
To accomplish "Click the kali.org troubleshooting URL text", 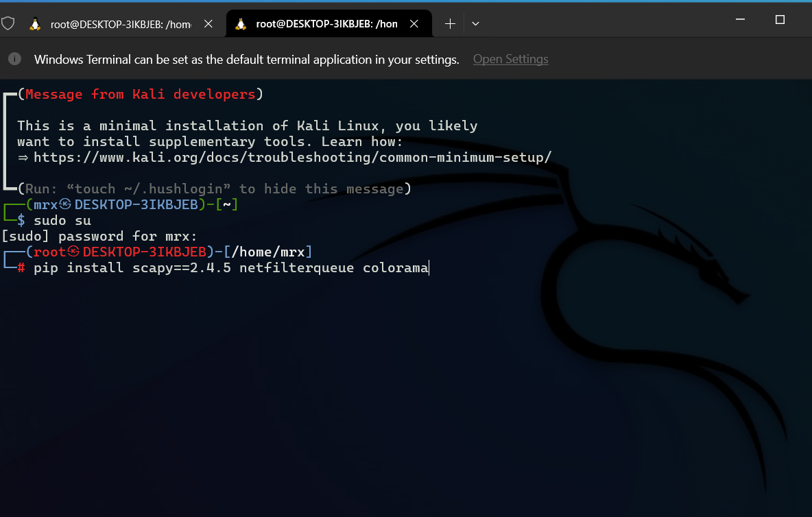I will click(293, 157).
